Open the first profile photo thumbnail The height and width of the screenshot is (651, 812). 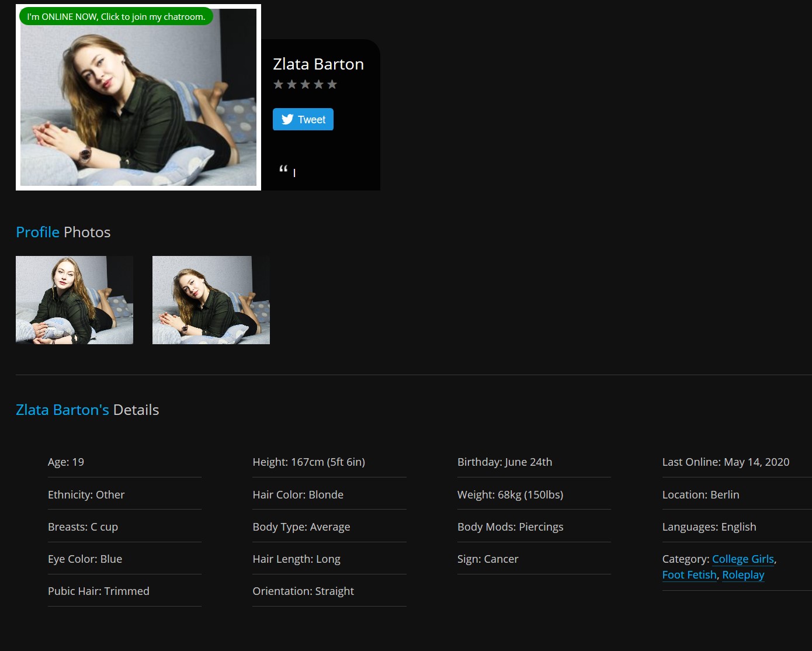[74, 300]
